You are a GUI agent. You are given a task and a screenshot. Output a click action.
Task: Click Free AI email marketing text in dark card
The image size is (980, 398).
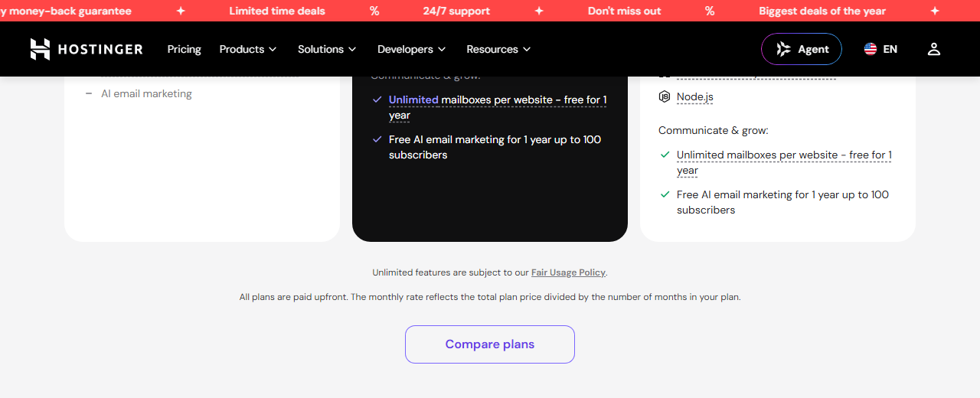coord(495,147)
